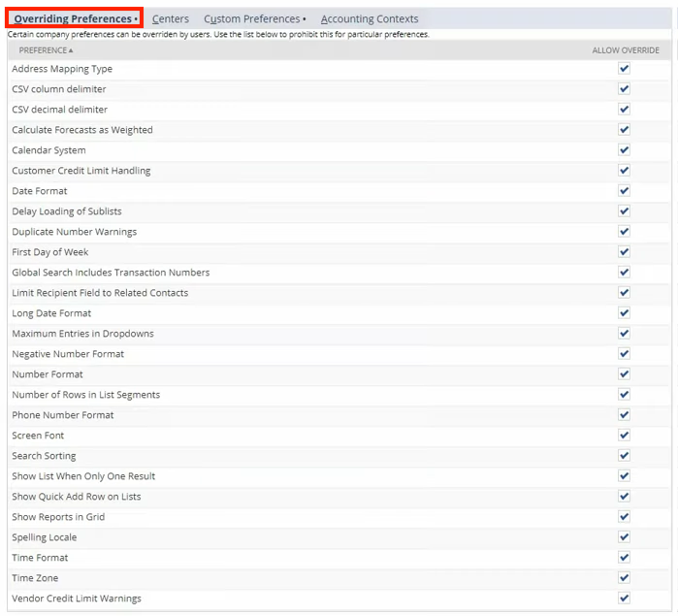The image size is (678, 616).
Task: Toggle the Time Format override checkbox
Action: (x=624, y=557)
